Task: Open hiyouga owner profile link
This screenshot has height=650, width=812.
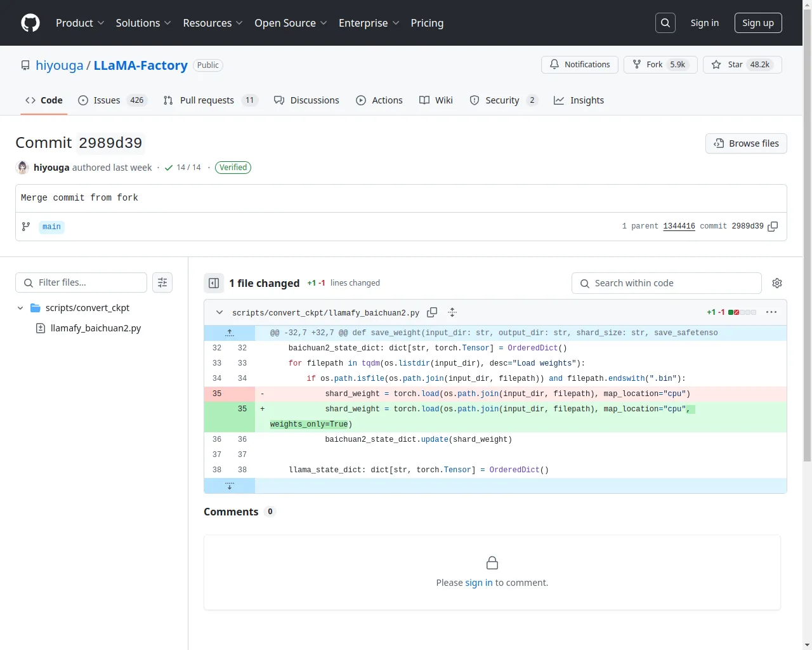Action: [x=60, y=65]
